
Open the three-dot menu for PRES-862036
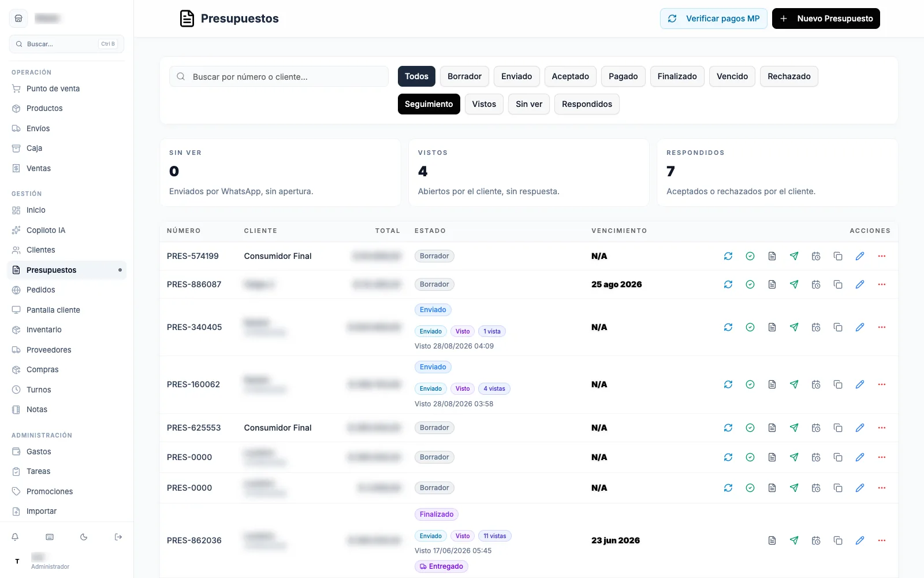coord(882,540)
